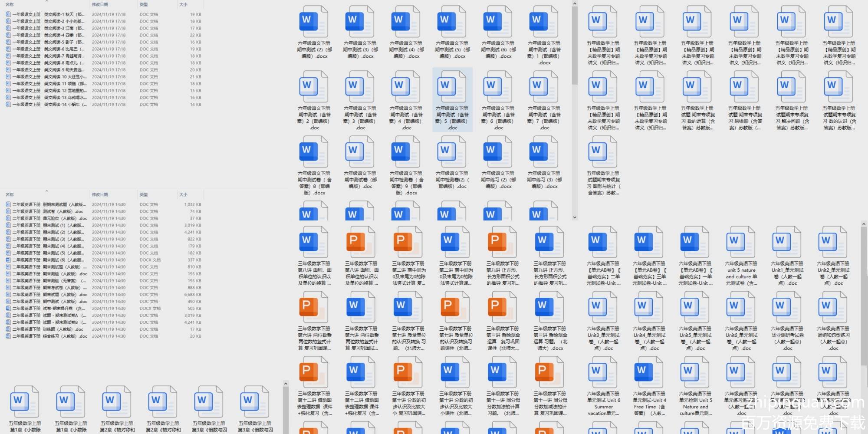The image size is (868, 434).
Task: Click scroll-down arrow of 六年级语文 grid scrollbar
Action: (575, 217)
